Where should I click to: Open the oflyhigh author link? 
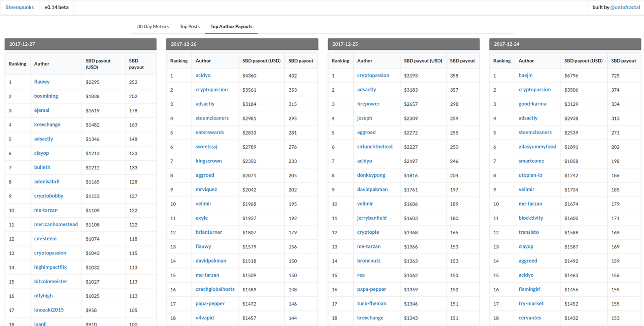click(43, 296)
